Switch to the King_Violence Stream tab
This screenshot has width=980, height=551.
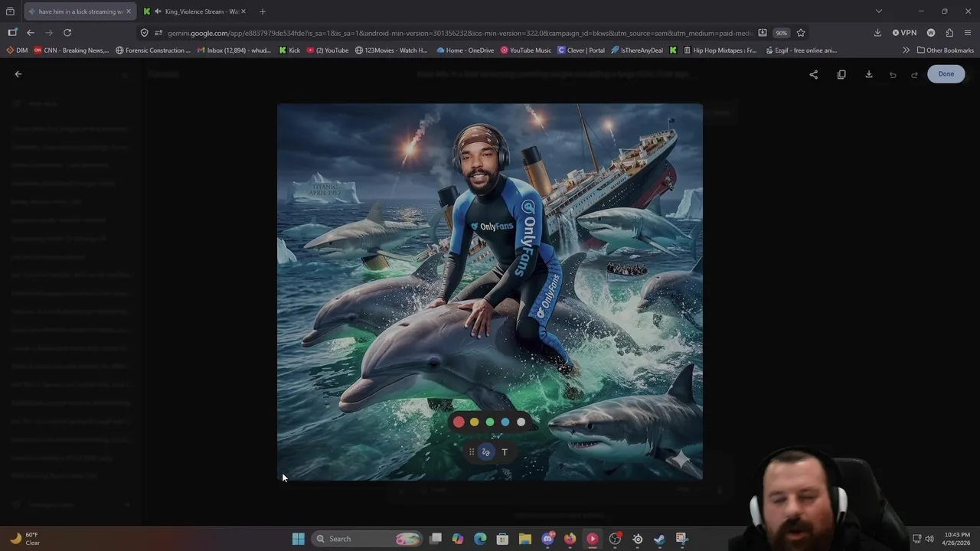click(195, 11)
